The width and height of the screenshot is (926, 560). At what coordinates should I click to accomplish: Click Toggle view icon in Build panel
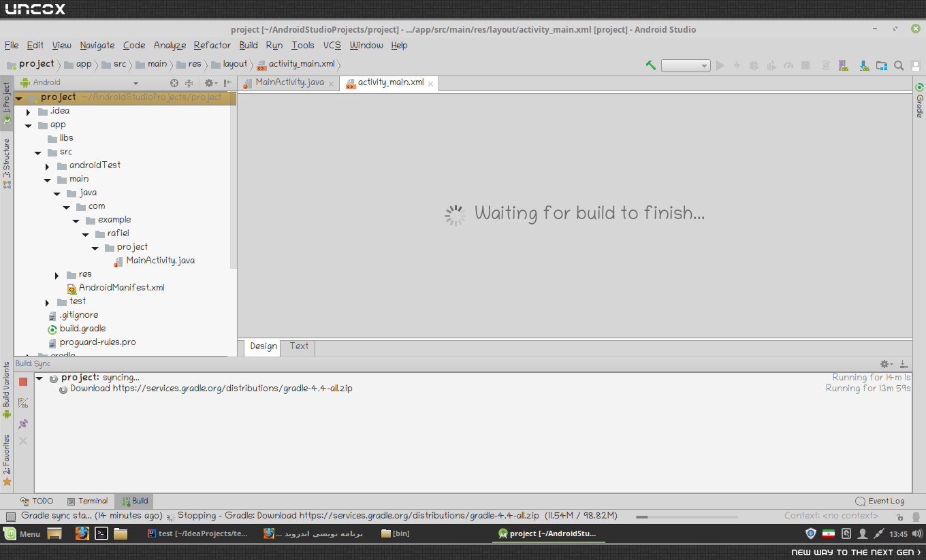(x=23, y=403)
